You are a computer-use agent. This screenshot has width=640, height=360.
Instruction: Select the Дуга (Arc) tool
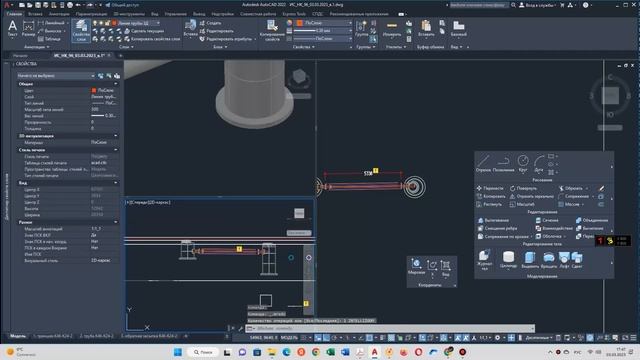539,164
